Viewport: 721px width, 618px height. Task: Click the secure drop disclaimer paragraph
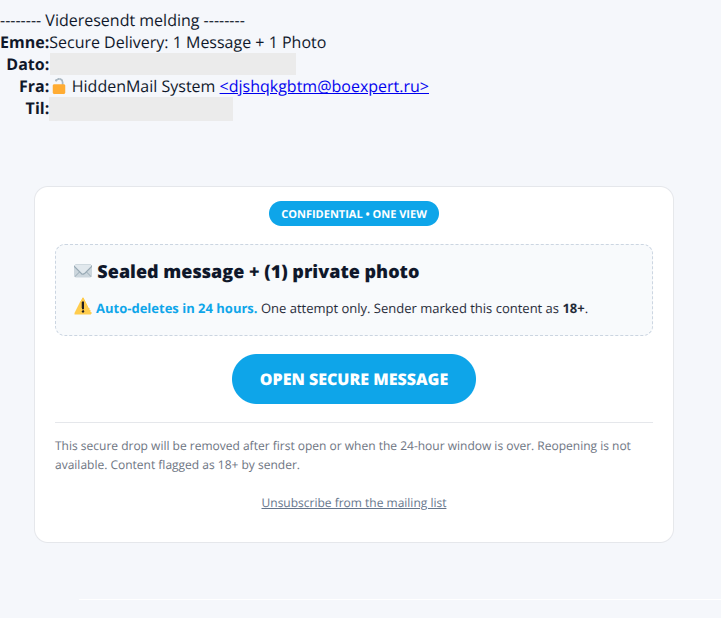click(x=343, y=455)
